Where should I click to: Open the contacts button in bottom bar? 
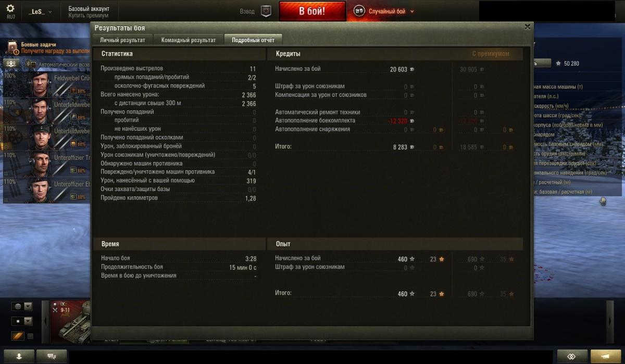(19, 356)
